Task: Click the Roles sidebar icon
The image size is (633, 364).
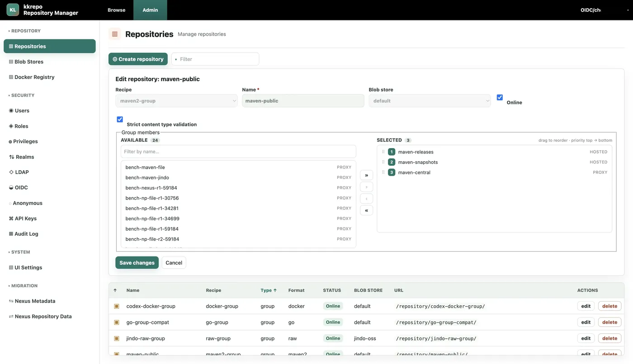Action: [11, 126]
